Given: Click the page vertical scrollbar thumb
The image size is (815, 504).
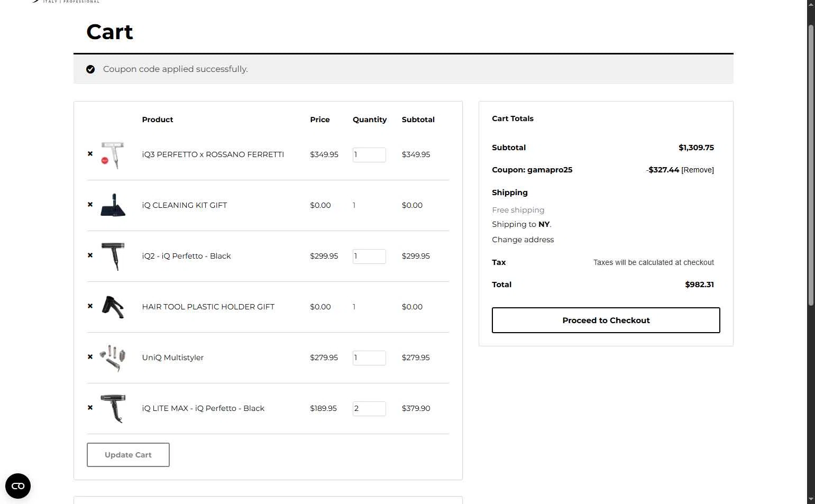Looking at the screenshot, I should [x=811, y=164].
